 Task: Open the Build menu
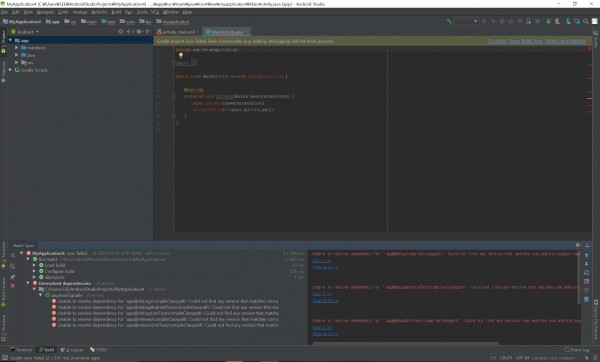pyautogui.click(x=116, y=12)
